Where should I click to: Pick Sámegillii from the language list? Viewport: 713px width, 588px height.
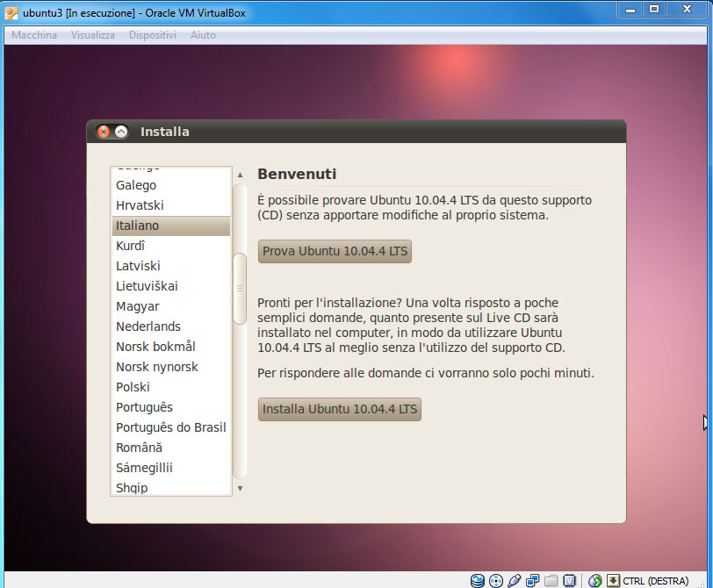pos(171,468)
